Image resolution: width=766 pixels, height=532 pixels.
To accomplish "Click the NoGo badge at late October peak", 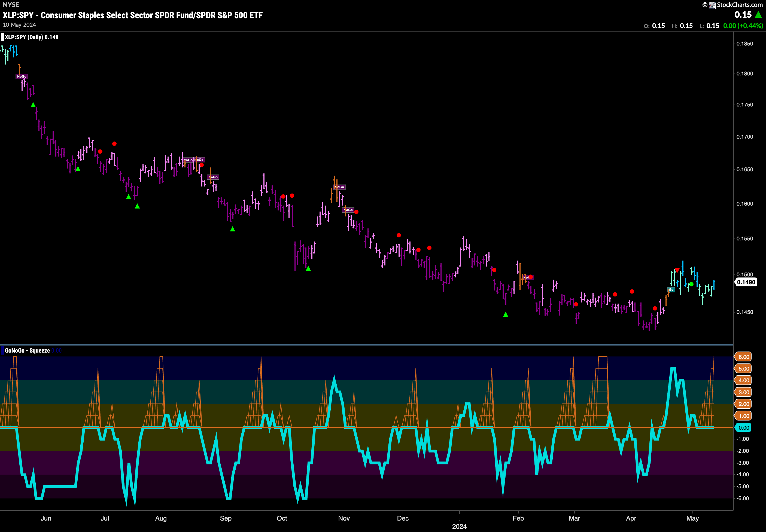I will tap(339, 187).
